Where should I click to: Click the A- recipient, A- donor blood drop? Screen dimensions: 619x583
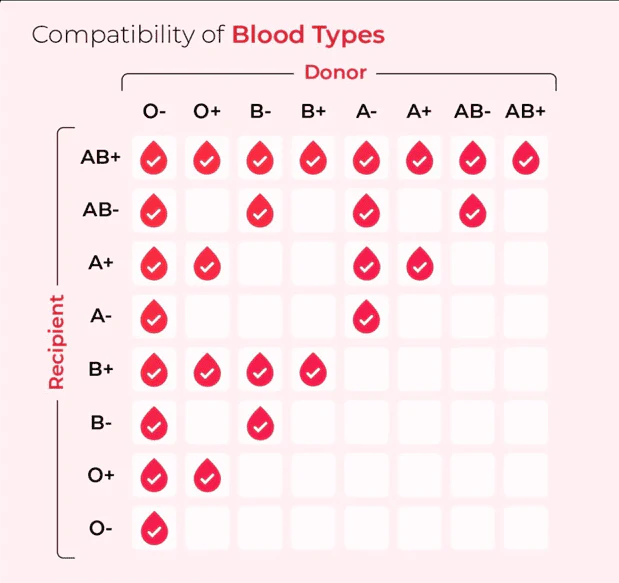[366, 318]
